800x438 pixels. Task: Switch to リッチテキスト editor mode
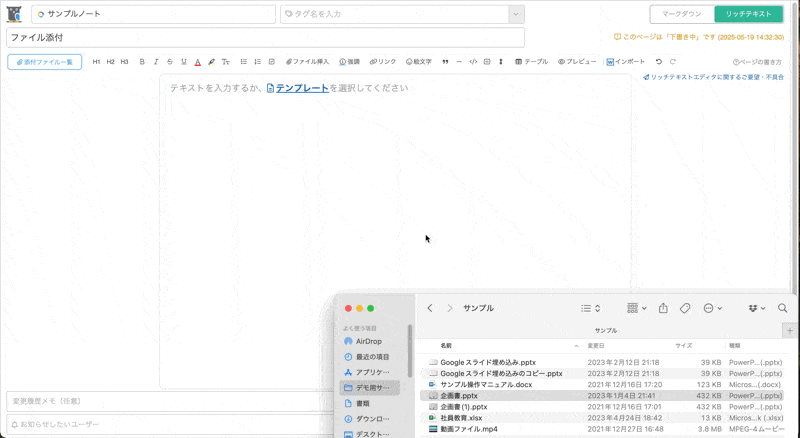click(x=748, y=14)
